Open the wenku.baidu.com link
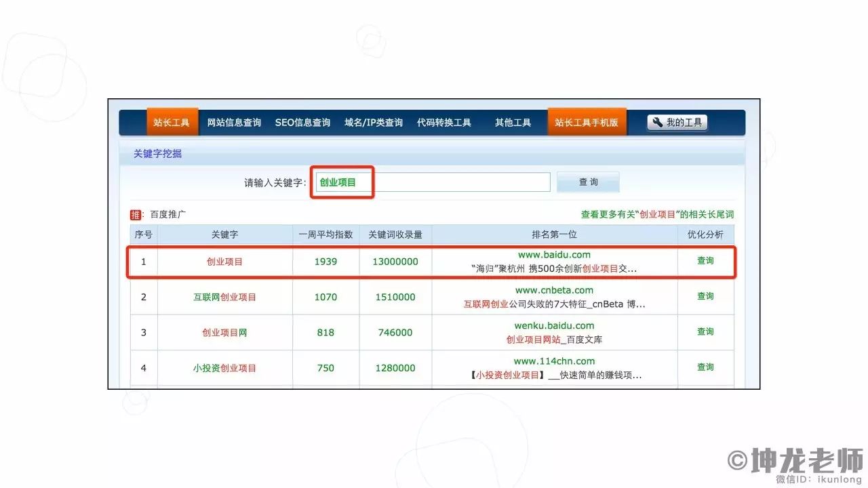The height and width of the screenshot is (488, 868). click(554, 326)
